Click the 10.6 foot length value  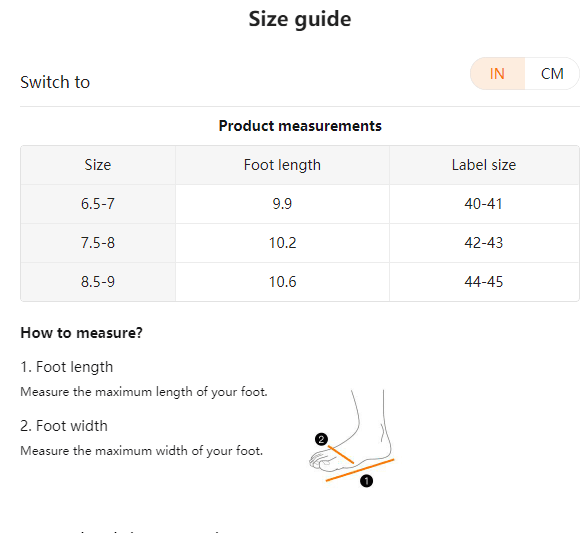click(282, 282)
